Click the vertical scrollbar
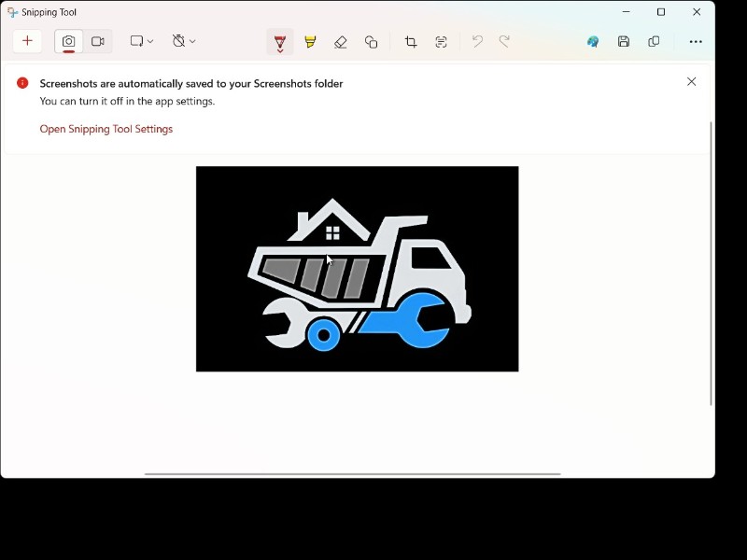747x560 pixels. pos(711,263)
